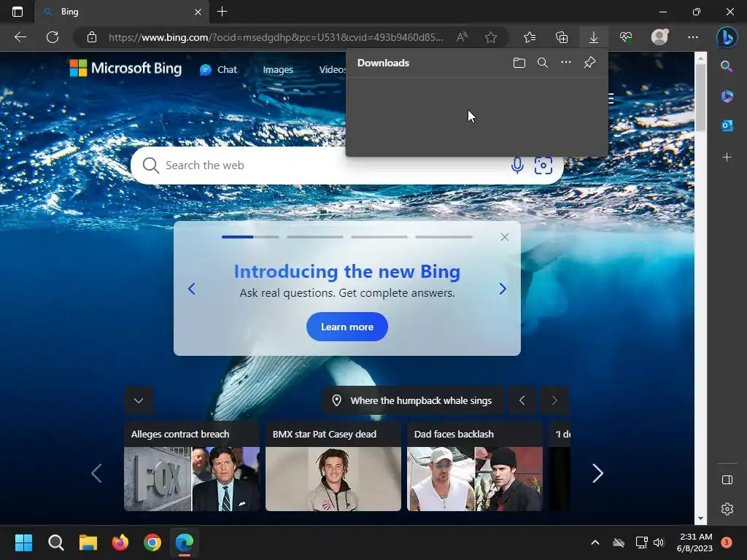Click the page vertical scrollbar
The width and height of the screenshot is (747, 560).
pos(700,97)
